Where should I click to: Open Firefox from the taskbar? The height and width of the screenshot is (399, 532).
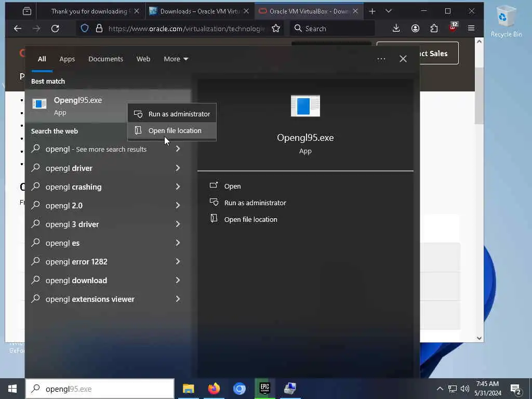click(x=214, y=389)
